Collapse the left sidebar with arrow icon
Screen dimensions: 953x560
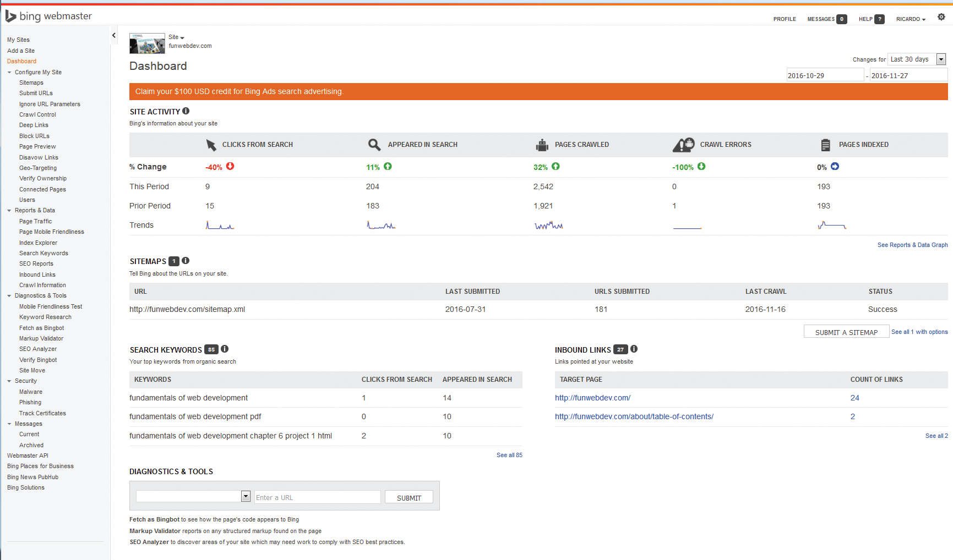[x=114, y=36]
